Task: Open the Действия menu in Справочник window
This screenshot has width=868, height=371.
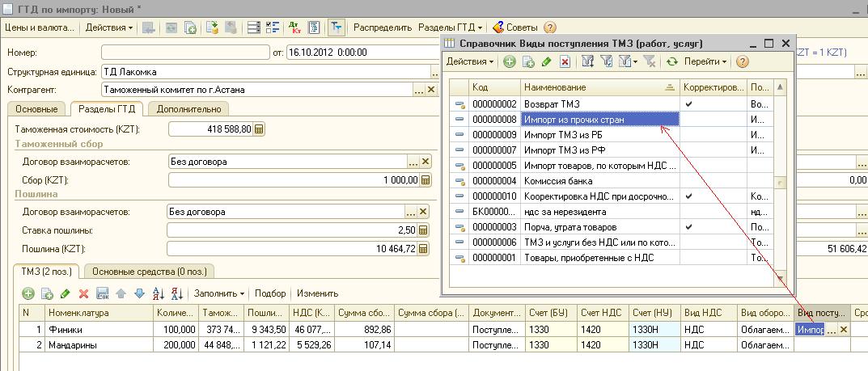Action: (x=469, y=61)
